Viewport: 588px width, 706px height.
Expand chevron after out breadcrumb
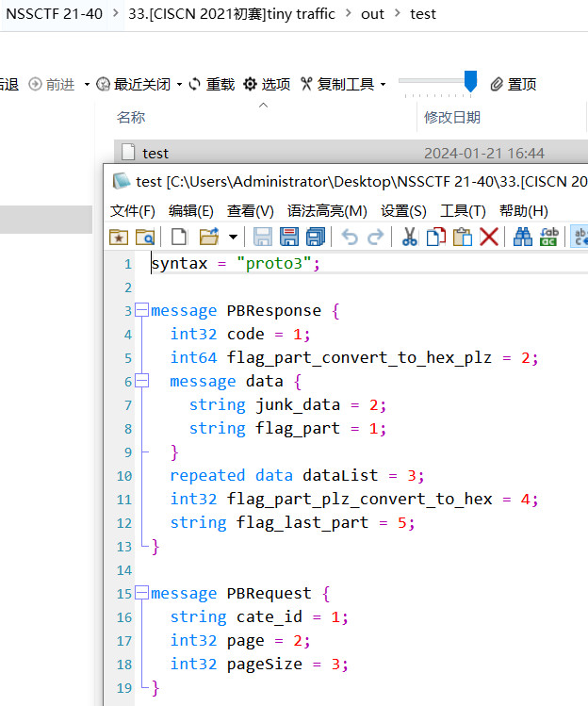click(x=397, y=13)
